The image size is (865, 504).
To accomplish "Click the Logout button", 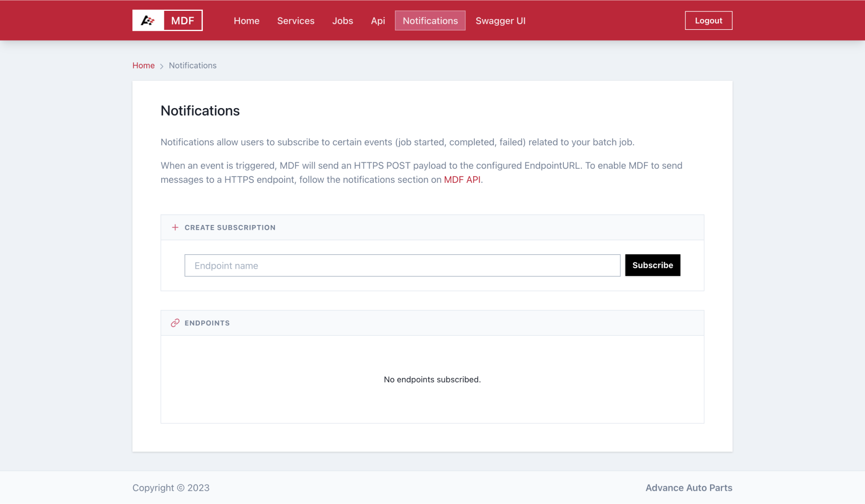I will pyautogui.click(x=708, y=21).
